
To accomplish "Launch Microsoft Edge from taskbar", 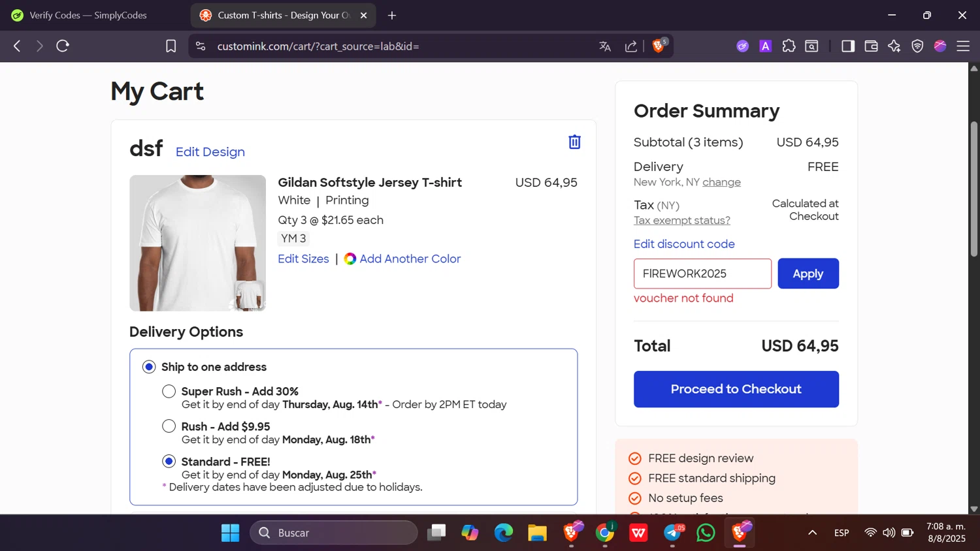I will (x=504, y=533).
